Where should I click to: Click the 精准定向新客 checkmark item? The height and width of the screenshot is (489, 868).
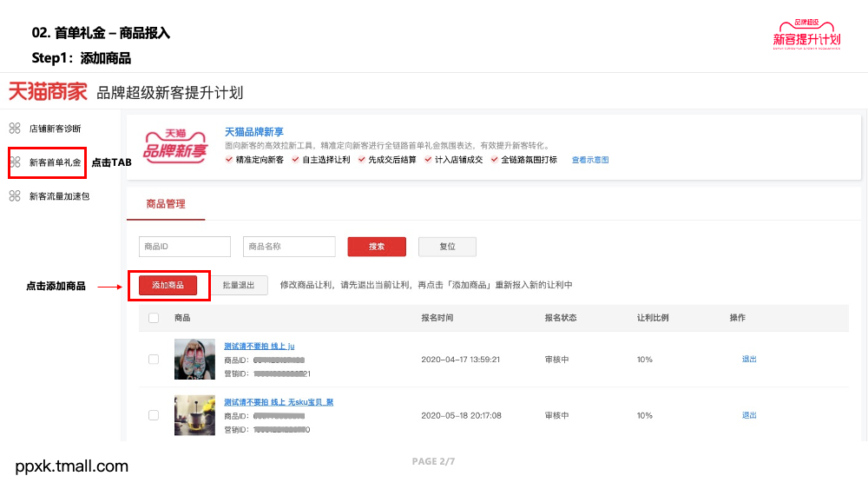(x=254, y=160)
